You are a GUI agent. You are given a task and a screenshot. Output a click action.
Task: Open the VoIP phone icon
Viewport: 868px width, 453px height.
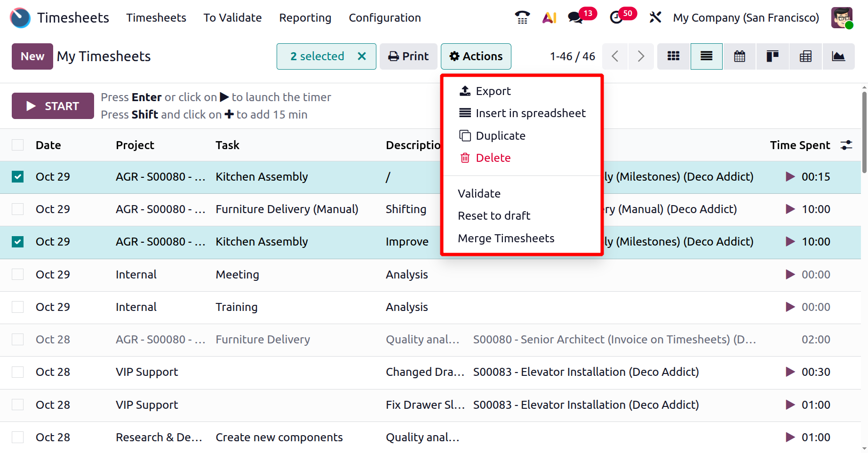pos(522,18)
